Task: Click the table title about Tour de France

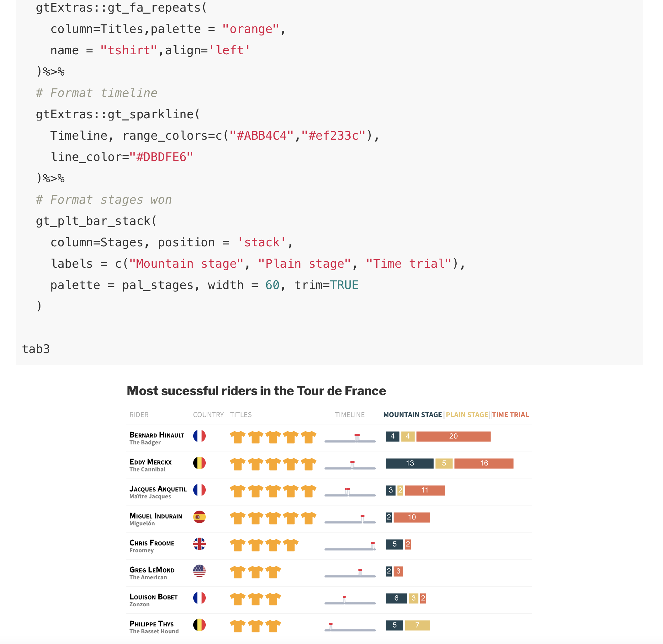Action: coord(256,391)
